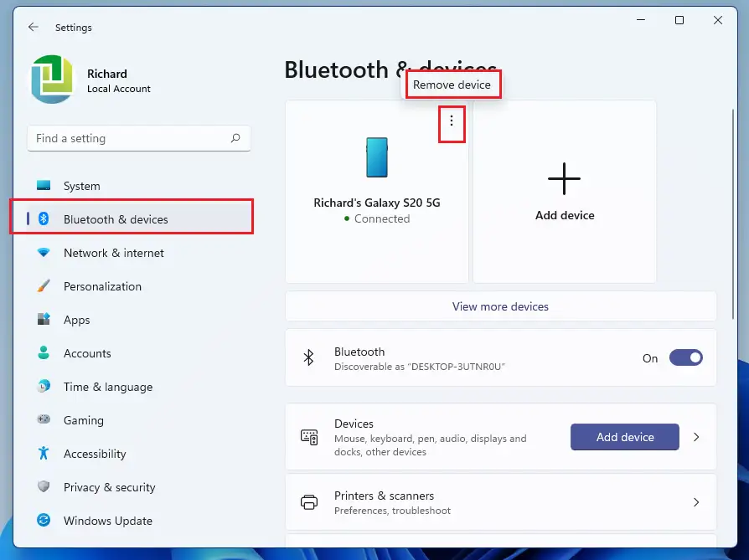This screenshot has width=749, height=560.
Task: Click the settings page vertical scrollbar
Action: click(x=733, y=214)
